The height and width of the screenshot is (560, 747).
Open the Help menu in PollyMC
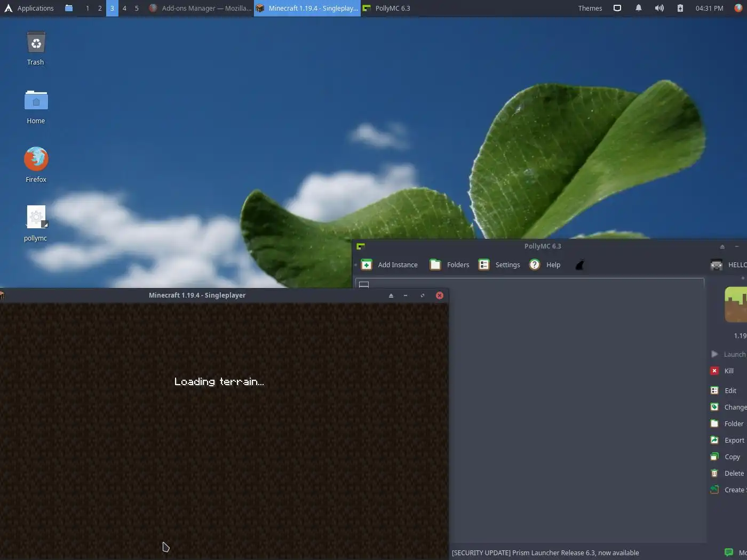coord(545,265)
